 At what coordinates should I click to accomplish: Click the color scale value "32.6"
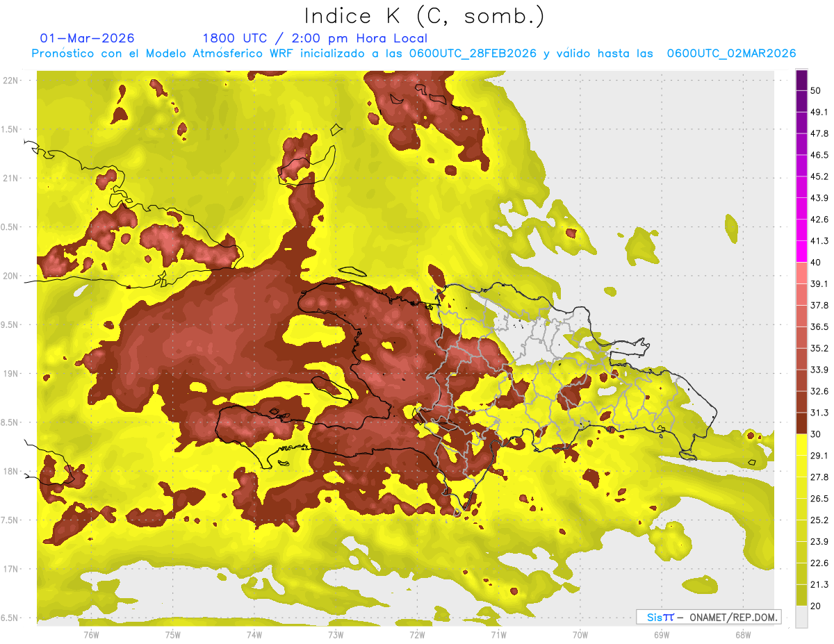pos(819,391)
